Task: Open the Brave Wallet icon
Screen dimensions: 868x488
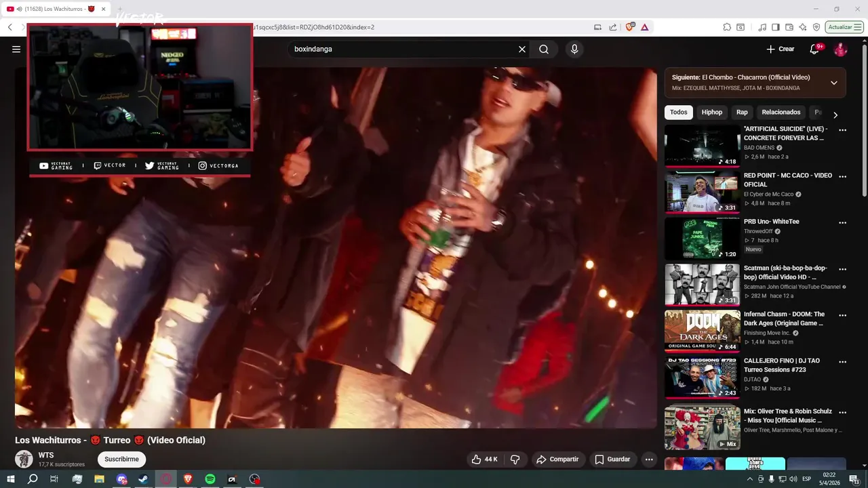Action: (789, 27)
